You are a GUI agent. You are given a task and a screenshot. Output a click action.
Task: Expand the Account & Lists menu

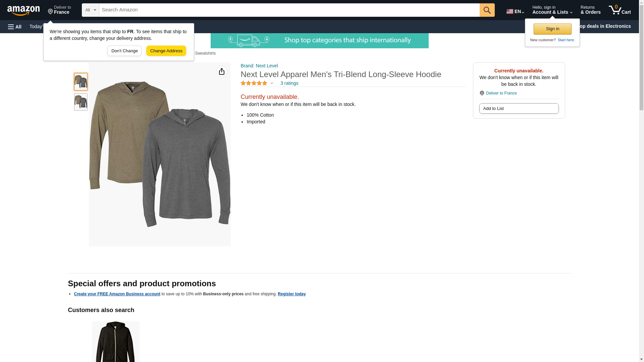(552, 10)
